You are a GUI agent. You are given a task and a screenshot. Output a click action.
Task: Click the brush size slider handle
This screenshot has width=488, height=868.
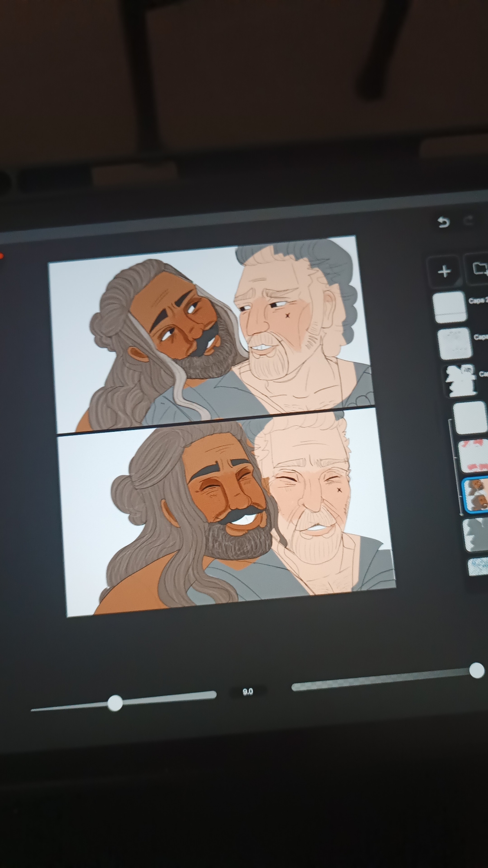tap(115, 703)
